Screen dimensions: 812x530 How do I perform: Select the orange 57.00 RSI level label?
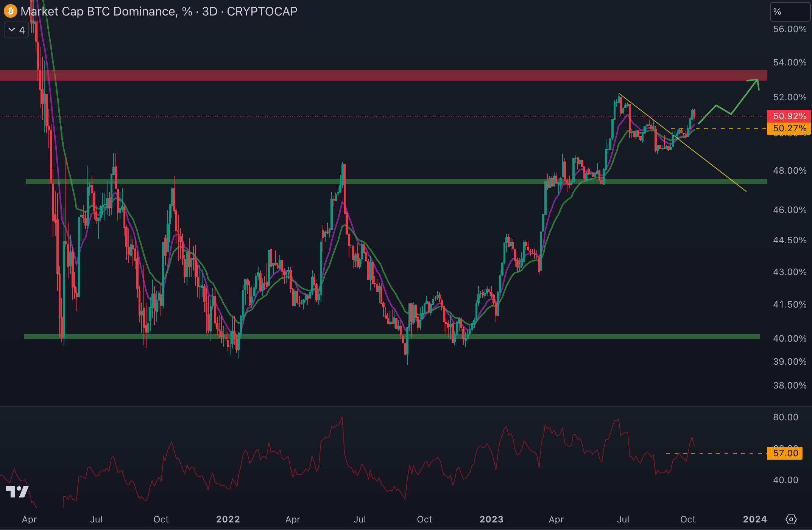(785, 453)
